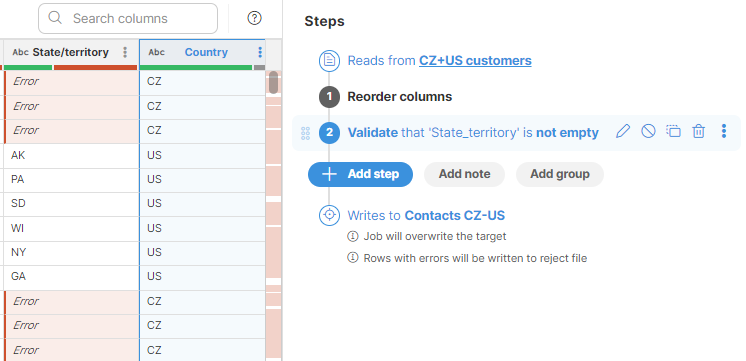
Task: Click the red error bar in State/territory header
Action: point(95,68)
